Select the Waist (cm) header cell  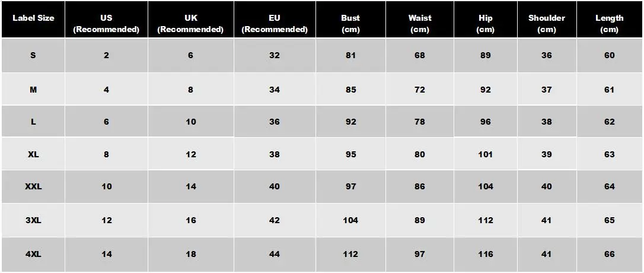(420, 23)
